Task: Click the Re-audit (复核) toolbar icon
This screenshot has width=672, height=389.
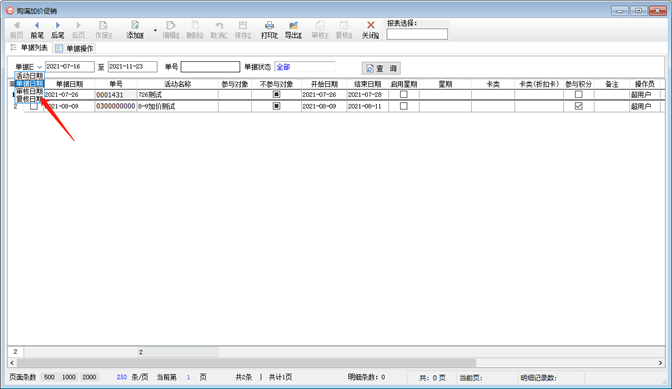Action: pos(344,30)
